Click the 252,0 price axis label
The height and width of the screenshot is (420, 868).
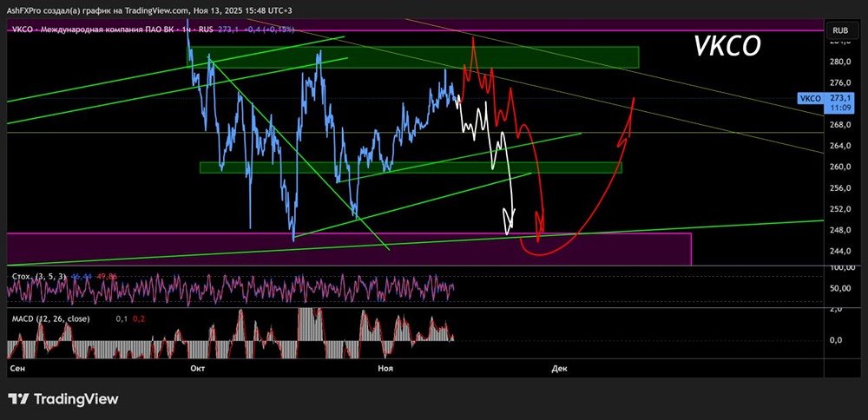coord(838,209)
